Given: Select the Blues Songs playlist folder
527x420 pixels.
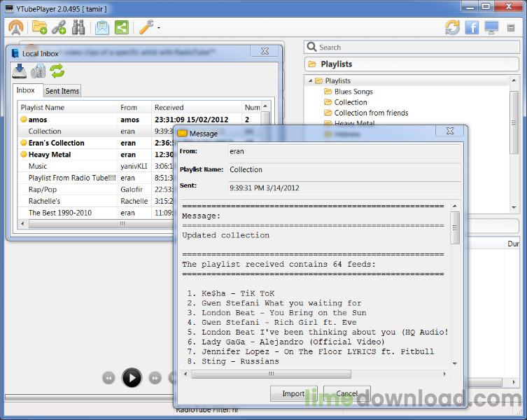Looking at the screenshot, I should (349, 92).
